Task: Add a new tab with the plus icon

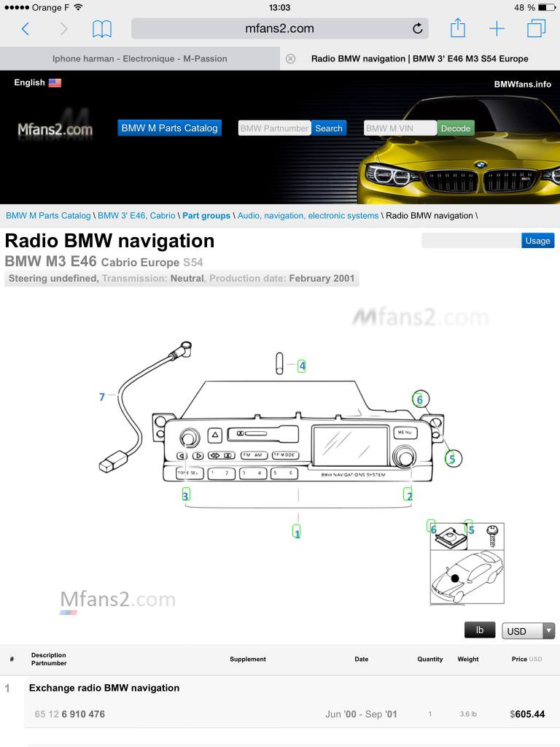Action: (497, 28)
